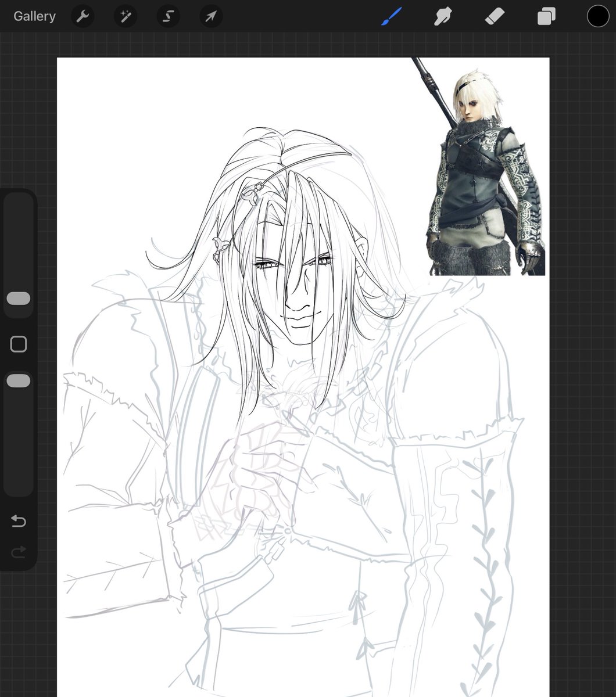
Task: Select the Brush tool
Action: pos(392,16)
